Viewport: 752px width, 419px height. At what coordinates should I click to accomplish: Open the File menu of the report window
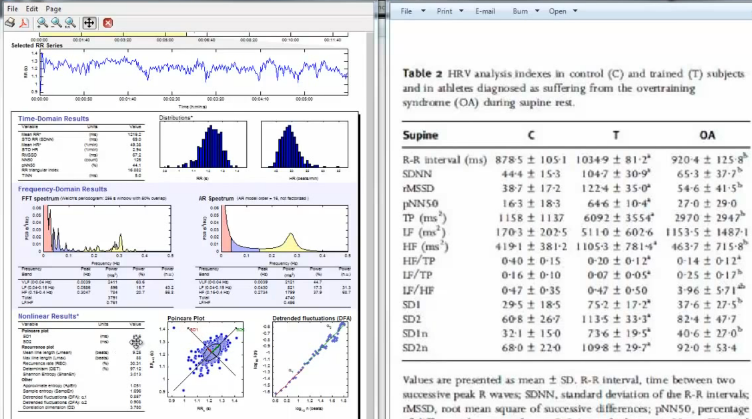pos(10,7)
